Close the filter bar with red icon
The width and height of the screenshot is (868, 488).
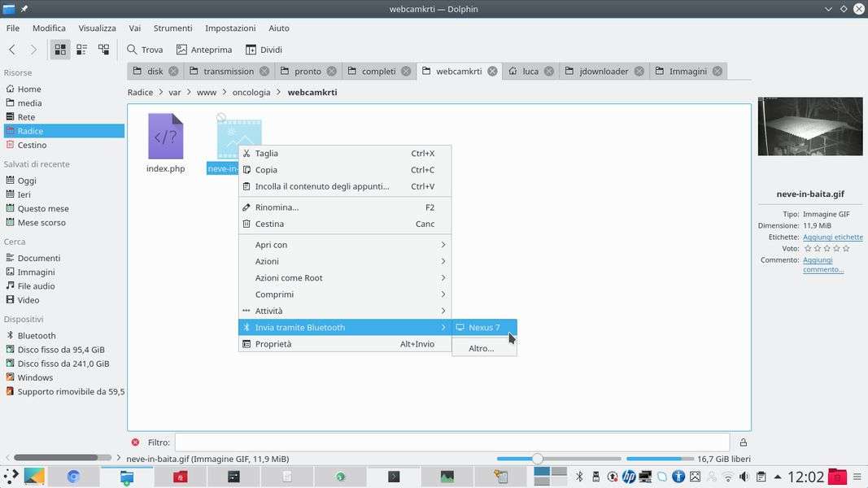click(x=135, y=442)
